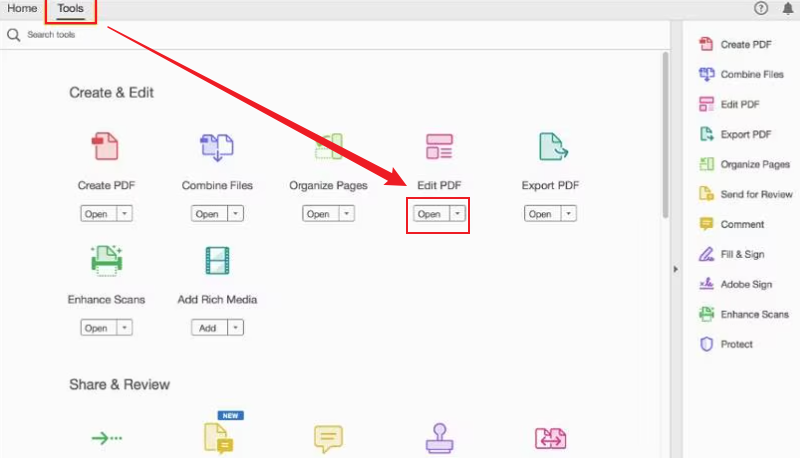Open the Organize Pages tool button
Image resolution: width=800 pixels, height=458 pixels.
tap(321, 213)
